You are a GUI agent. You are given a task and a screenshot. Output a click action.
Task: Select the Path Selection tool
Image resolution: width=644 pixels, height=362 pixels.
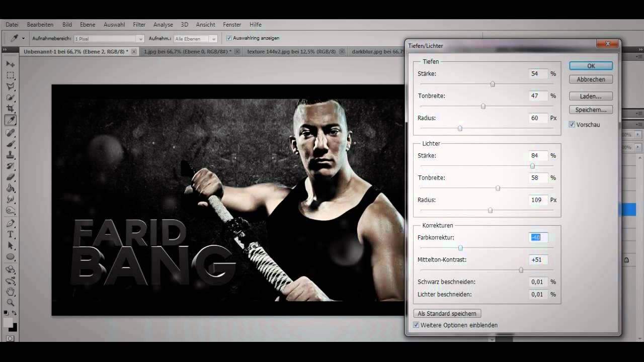(x=10, y=245)
